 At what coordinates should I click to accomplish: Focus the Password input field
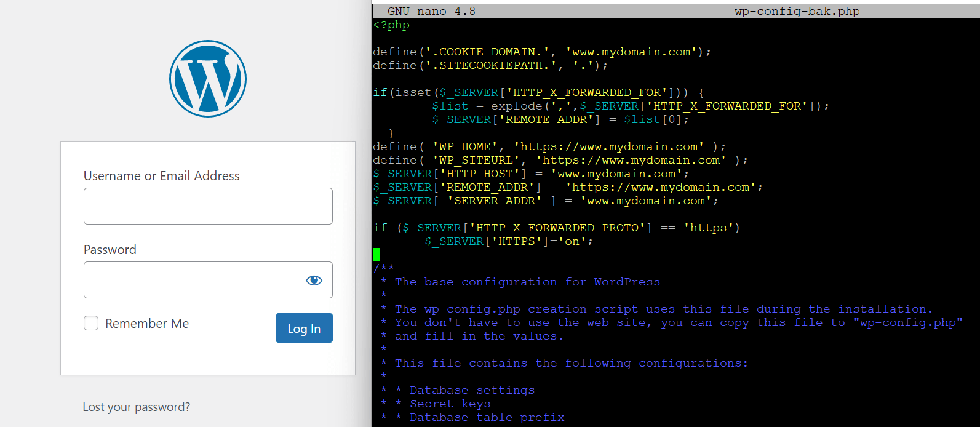click(208, 280)
